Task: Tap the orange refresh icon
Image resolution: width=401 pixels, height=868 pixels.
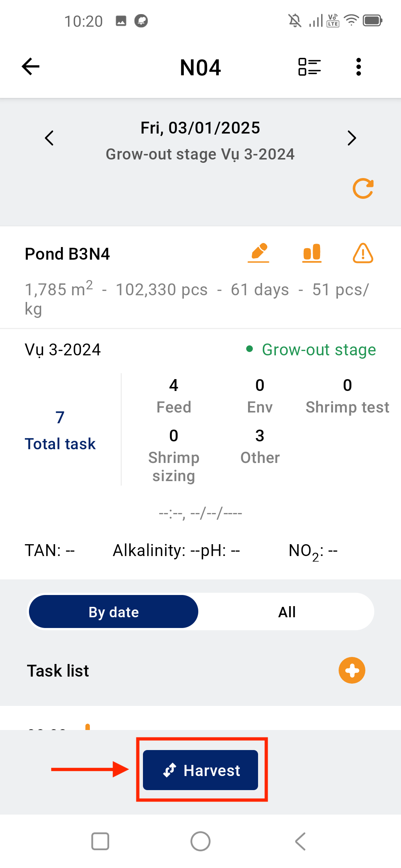Action: point(363,188)
